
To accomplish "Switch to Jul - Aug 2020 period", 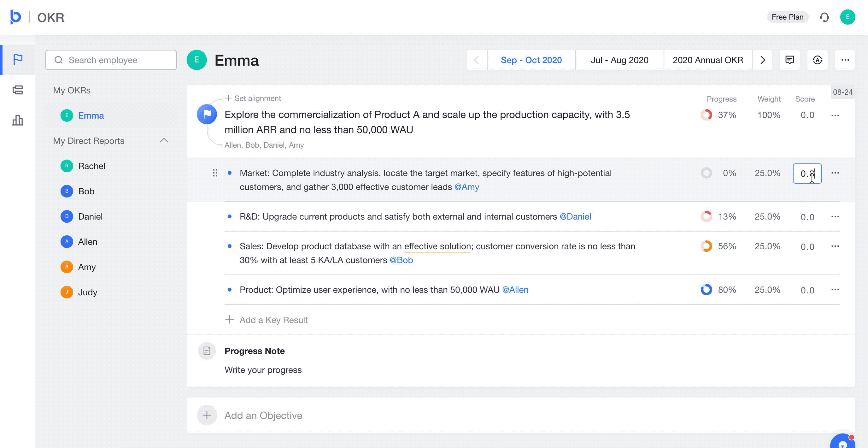I will pyautogui.click(x=619, y=60).
